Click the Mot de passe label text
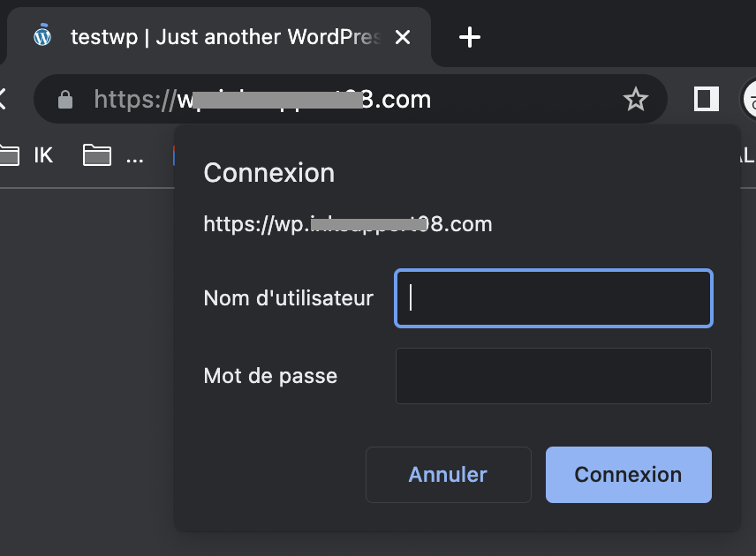Image resolution: width=756 pixels, height=556 pixels. point(270,376)
